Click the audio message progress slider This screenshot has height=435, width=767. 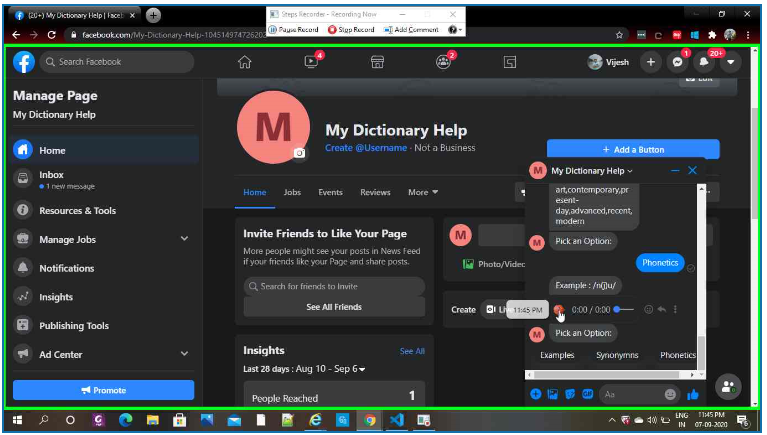624,309
